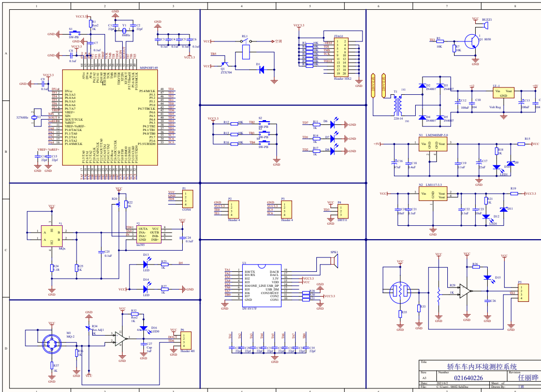Click the lm393 comparator chip
Viewport: 541px width, 392px height.
[x=148, y=234]
